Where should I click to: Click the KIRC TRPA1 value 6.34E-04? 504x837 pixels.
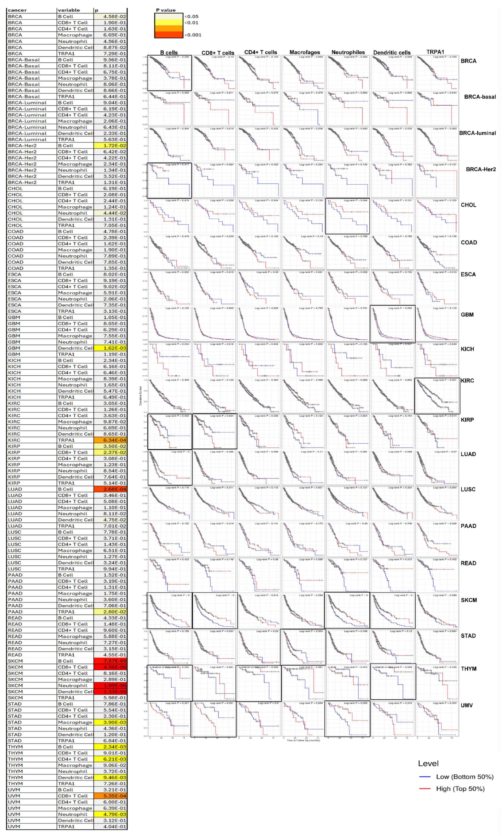pos(110,440)
